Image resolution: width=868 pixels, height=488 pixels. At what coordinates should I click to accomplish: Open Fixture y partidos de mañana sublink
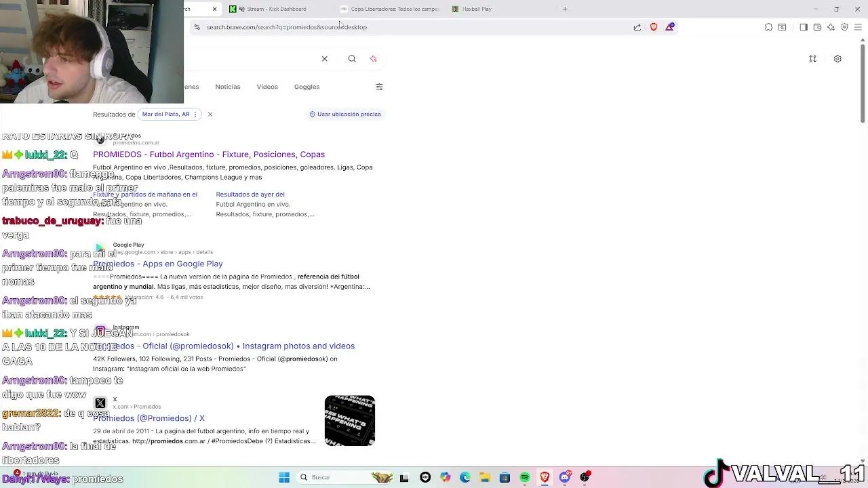click(x=145, y=195)
